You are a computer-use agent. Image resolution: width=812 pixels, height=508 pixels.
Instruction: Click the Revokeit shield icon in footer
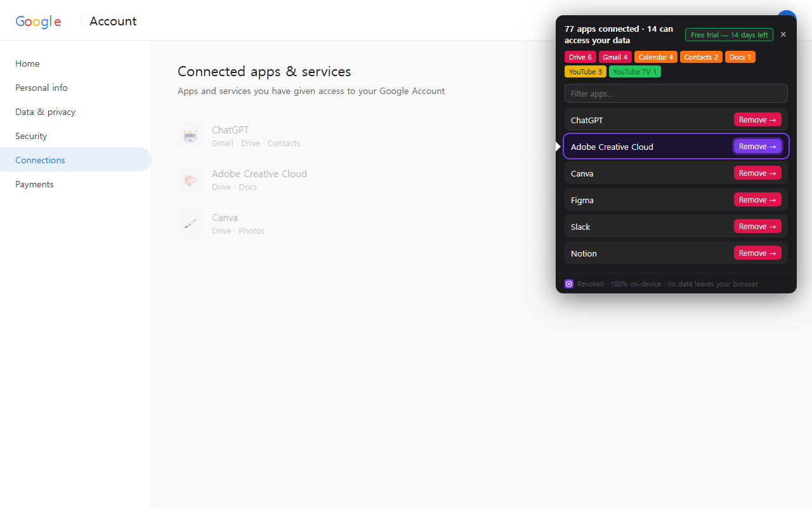[569, 284]
